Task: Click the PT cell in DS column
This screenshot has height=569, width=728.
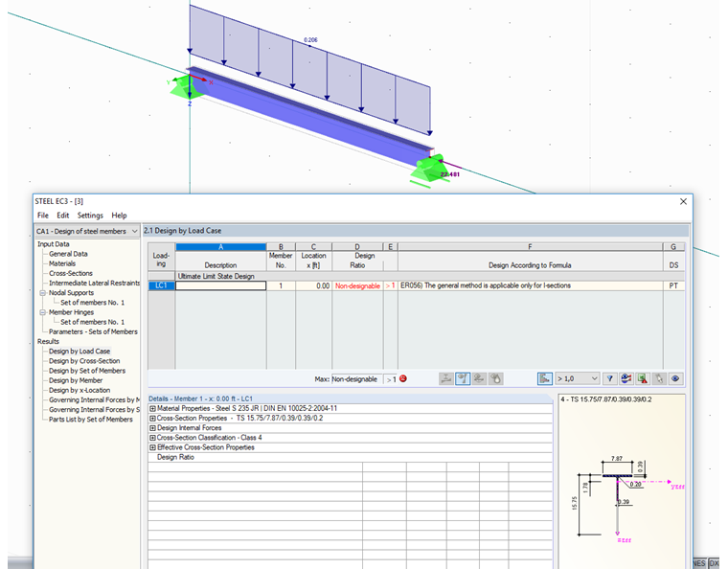Action: pyautogui.click(x=673, y=285)
